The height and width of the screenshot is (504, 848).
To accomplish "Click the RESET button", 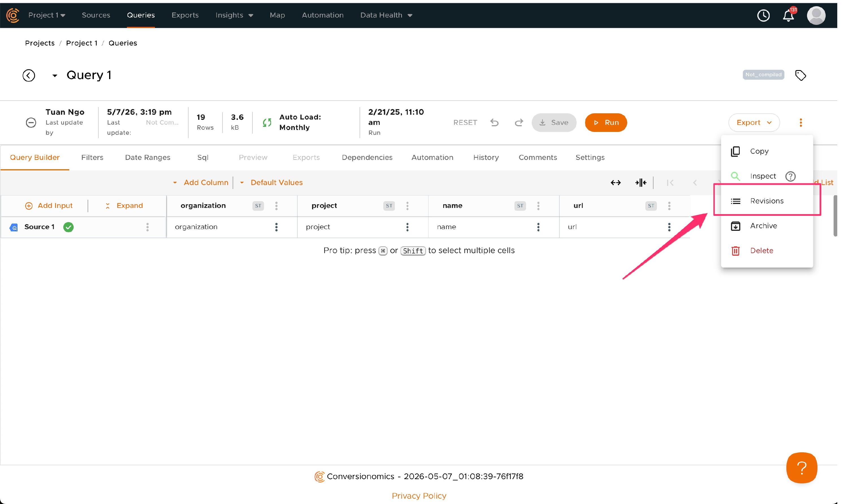I will click(465, 123).
